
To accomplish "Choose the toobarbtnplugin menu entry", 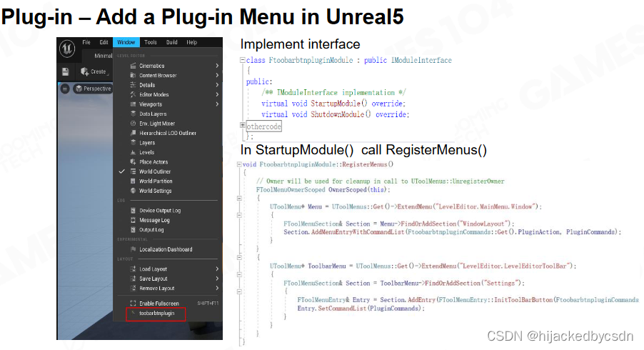I will (x=156, y=314).
